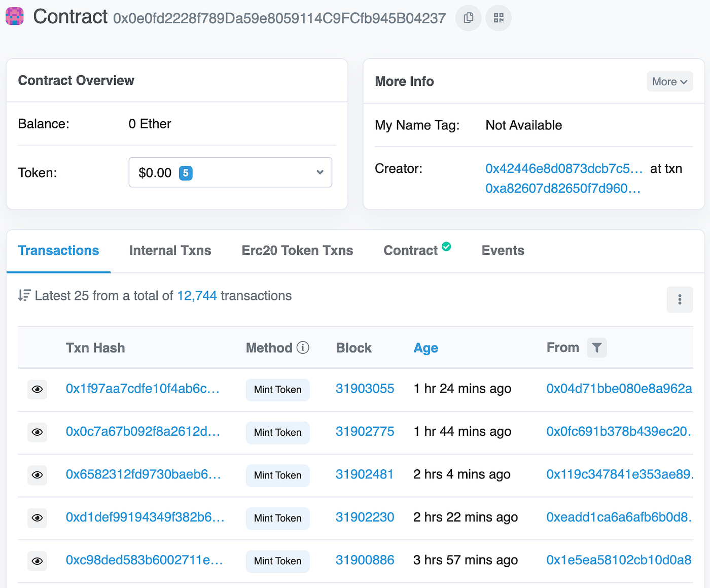710x588 pixels.
Task: Open transaction hash 0xc98ded583b6002711e
Action: coord(145,560)
